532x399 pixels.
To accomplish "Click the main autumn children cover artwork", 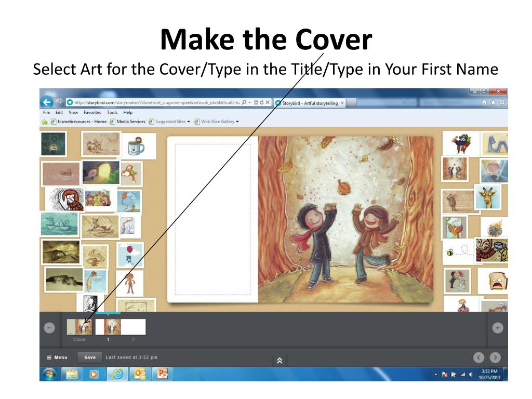I will tap(345, 219).
